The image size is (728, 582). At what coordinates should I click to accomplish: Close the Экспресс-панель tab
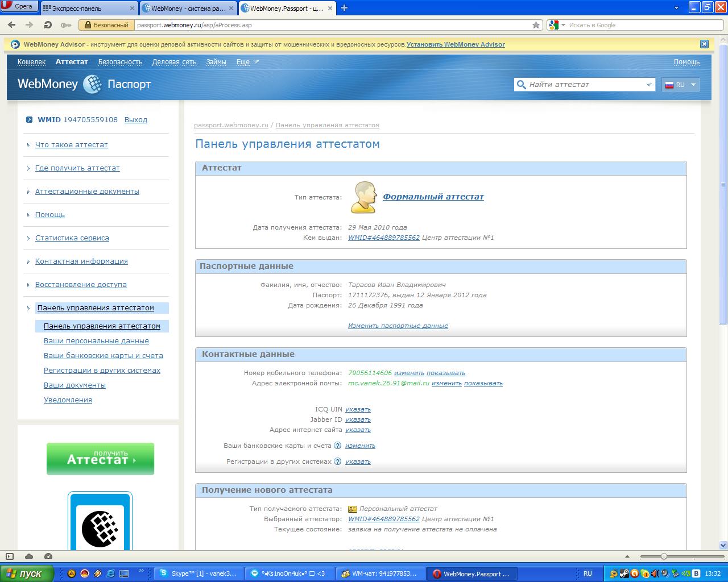tap(132, 9)
